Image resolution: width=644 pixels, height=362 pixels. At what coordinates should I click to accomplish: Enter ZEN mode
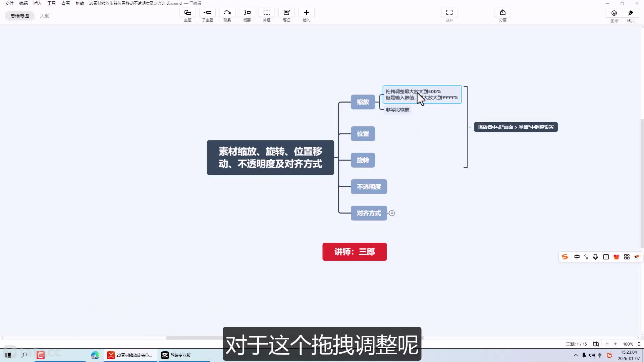[x=449, y=13]
